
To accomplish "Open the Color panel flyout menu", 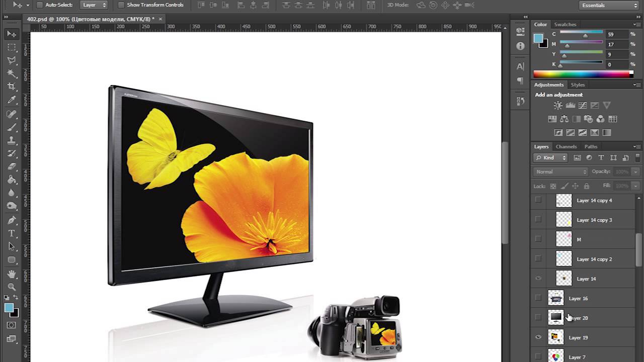I will point(637,24).
